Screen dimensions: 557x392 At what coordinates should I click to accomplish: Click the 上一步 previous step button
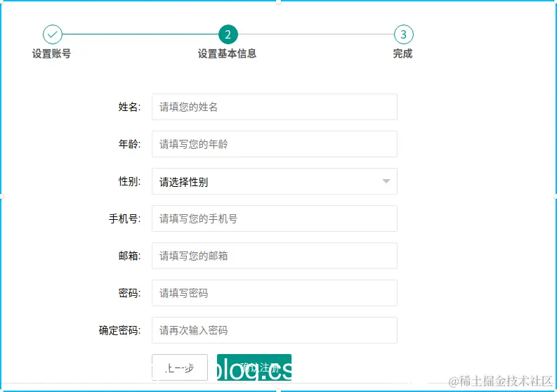pos(180,367)
